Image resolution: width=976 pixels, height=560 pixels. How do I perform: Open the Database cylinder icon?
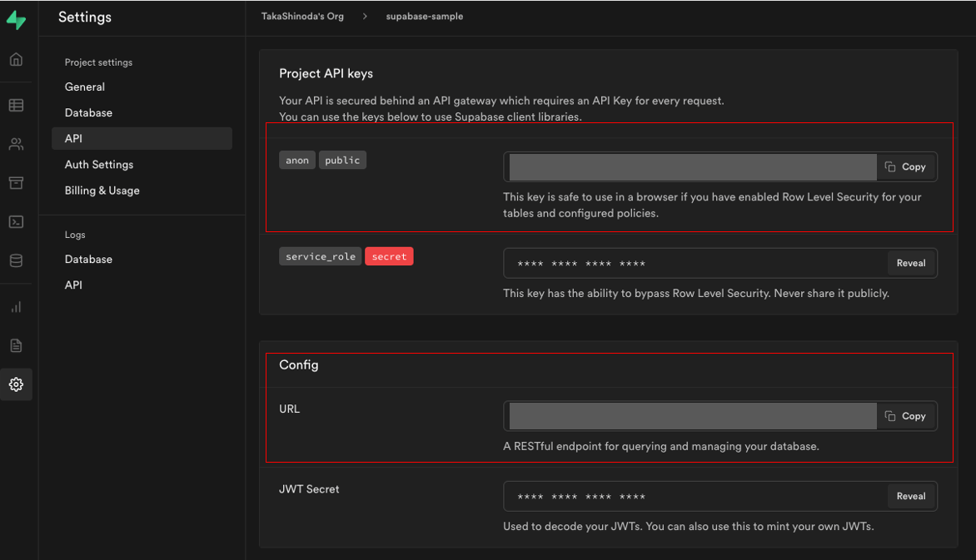pyautogui.click(x=16, y=260)
